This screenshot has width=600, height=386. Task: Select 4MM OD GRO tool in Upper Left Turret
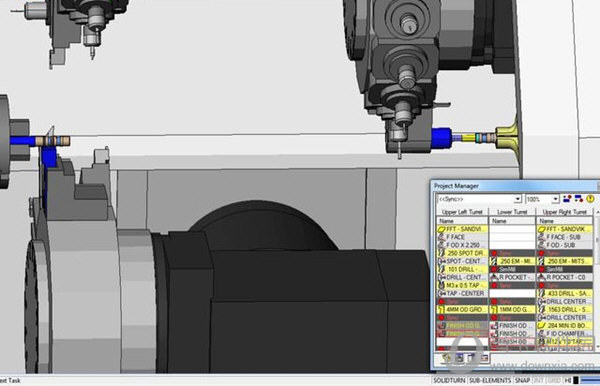(463, 309)
